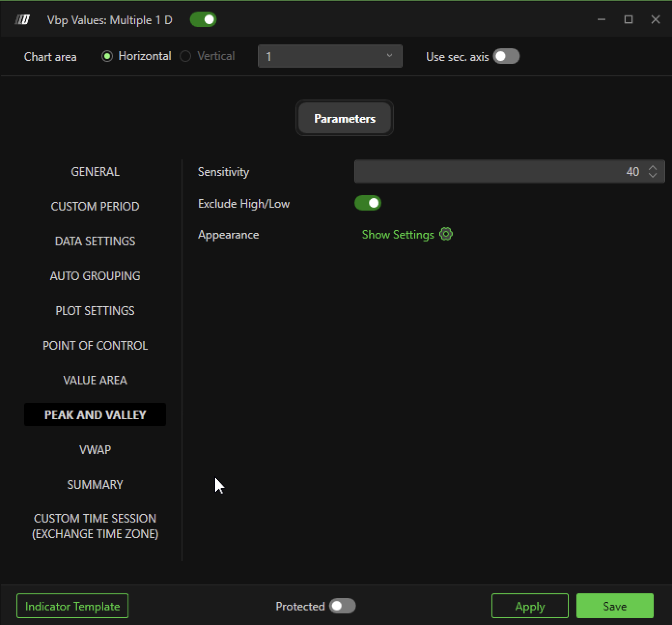Open the VWAP section
Viewport: 672px width, 625px height.
pos(95,450)
